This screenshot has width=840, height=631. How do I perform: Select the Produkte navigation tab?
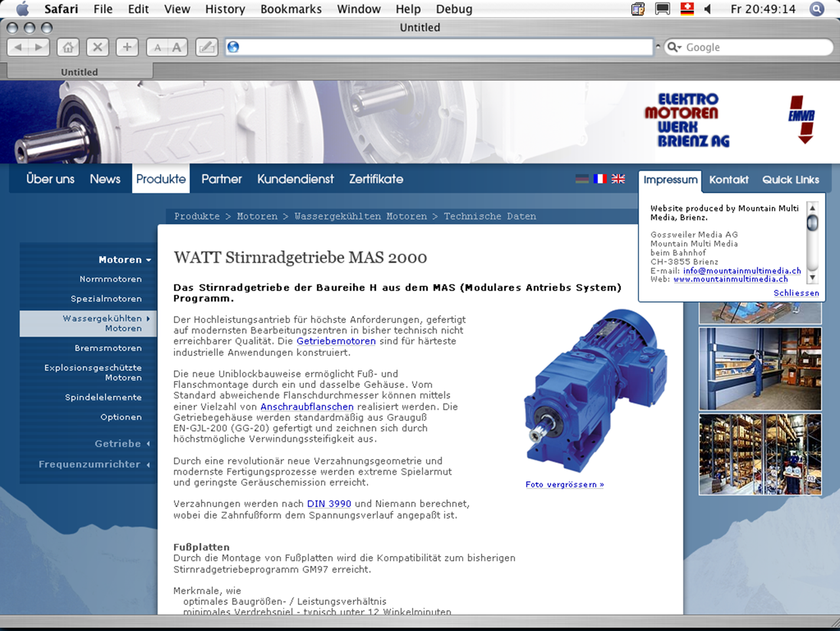coord(161,179)
